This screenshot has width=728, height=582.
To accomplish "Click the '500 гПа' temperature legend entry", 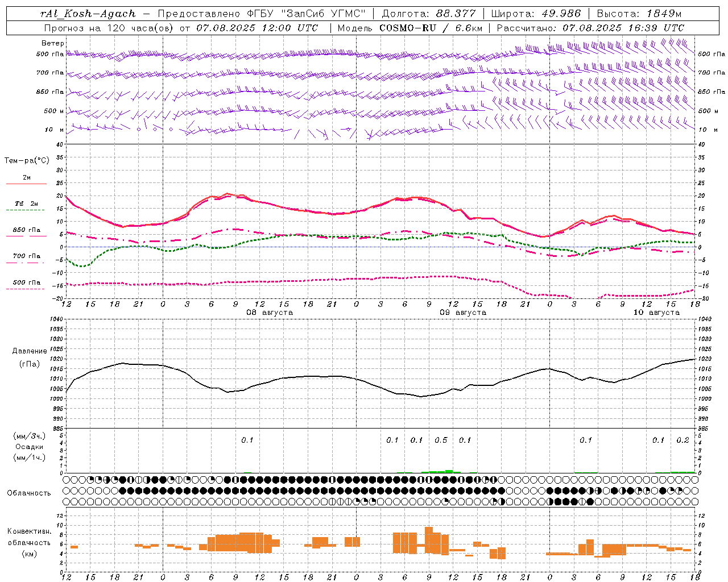I will pyautogui.click(x=27, y=282).
